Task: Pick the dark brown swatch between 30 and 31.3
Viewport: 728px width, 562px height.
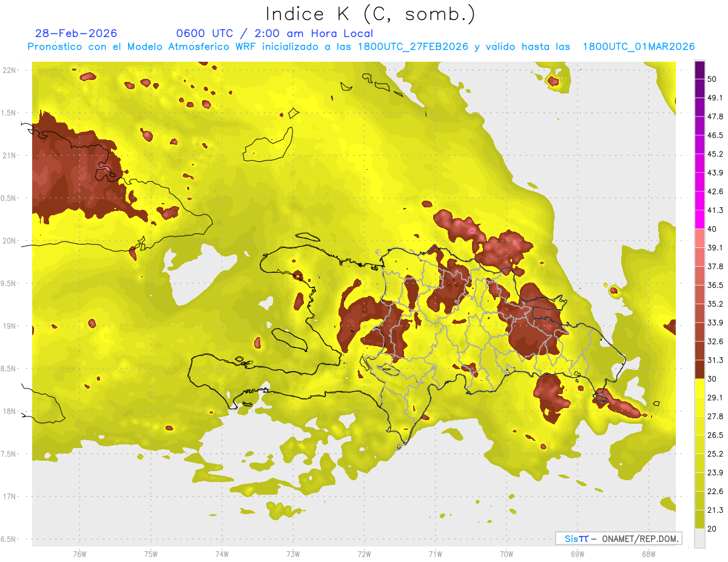Action: tap(699, 369)
